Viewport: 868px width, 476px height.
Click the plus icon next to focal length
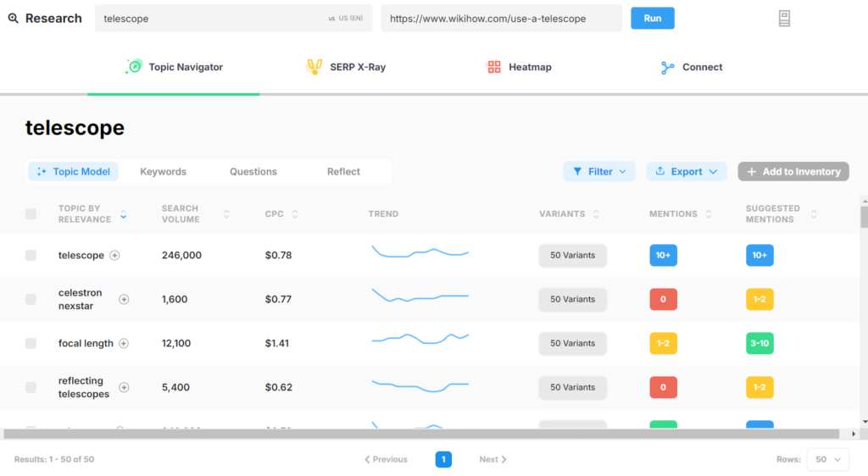[124, 343]
